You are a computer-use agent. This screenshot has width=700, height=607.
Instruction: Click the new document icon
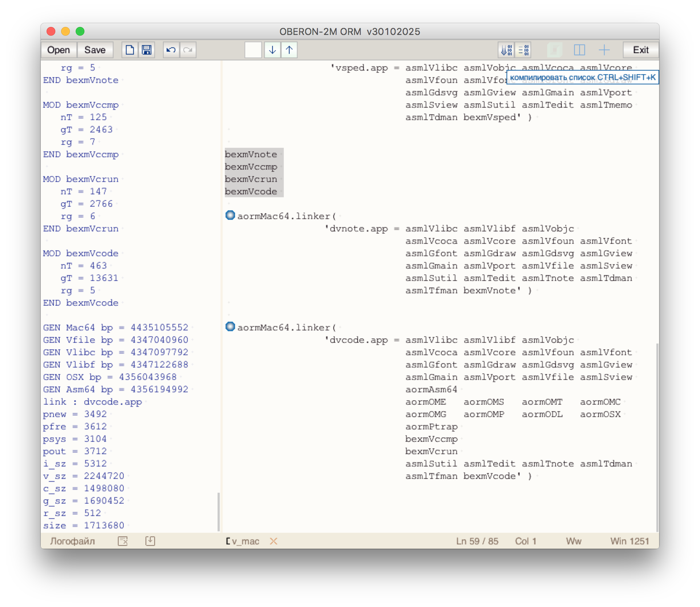point(130,50)
